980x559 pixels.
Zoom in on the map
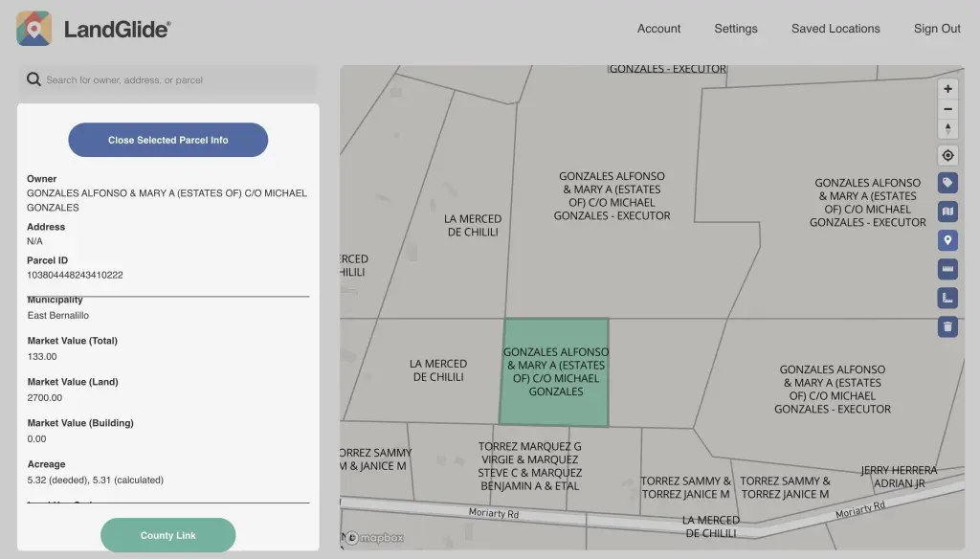[x=947, y=89]
